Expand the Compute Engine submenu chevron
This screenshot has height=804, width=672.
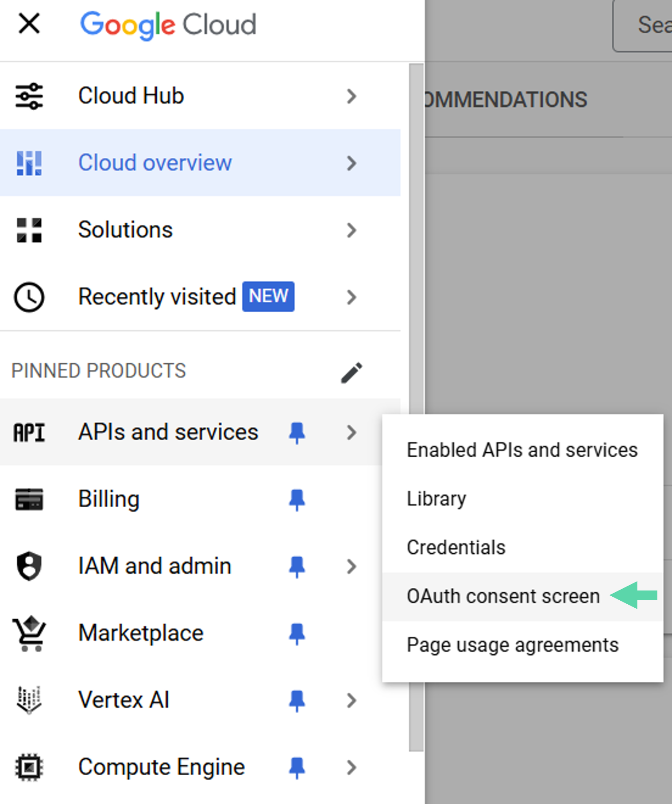click(x=351, y=767)
